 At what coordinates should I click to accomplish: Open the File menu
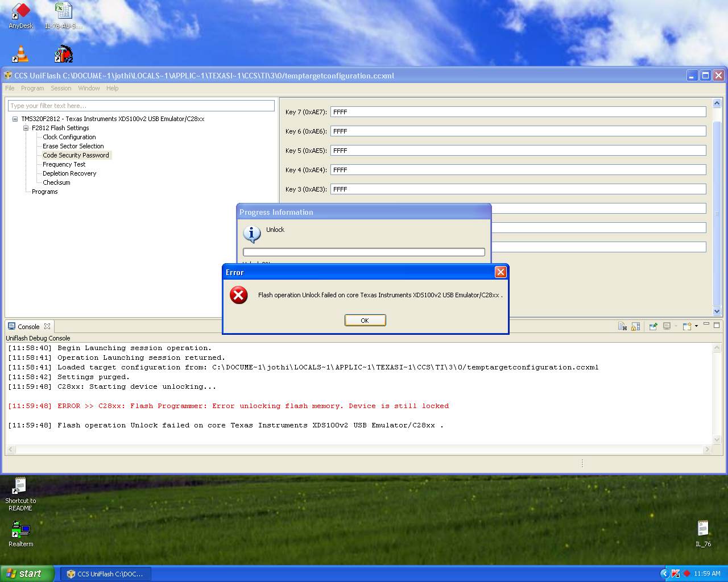coord(10,88)
